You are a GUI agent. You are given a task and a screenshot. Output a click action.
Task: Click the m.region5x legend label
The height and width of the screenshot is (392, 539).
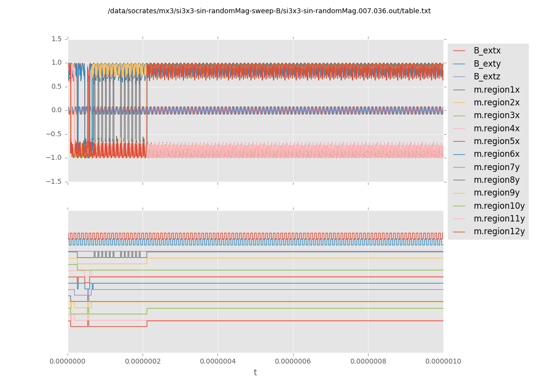pyautogui.click(x=496, y=141)
